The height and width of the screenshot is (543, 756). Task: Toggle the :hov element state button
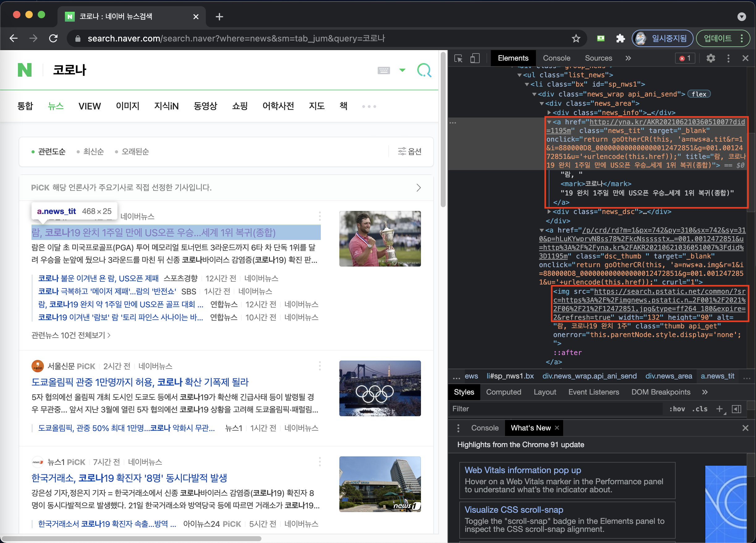677,409
